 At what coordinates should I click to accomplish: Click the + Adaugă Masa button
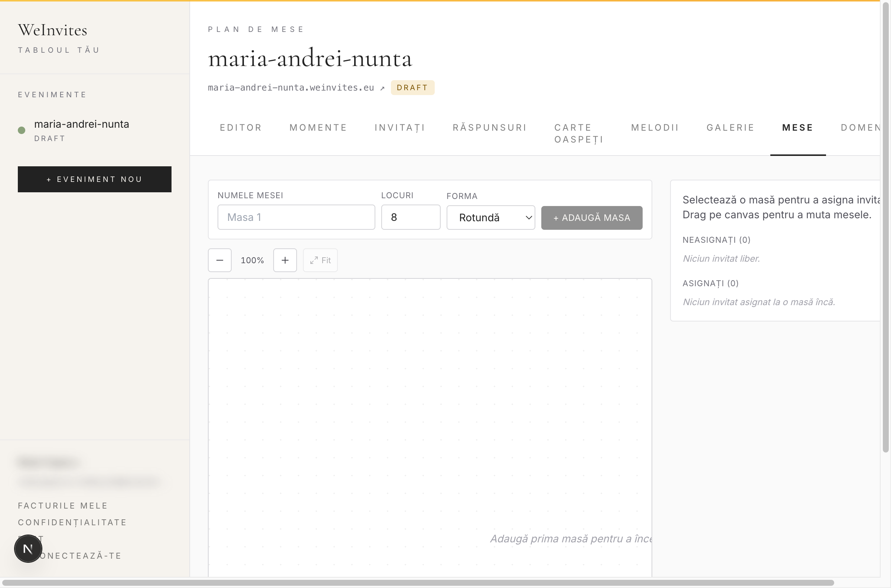592,218
